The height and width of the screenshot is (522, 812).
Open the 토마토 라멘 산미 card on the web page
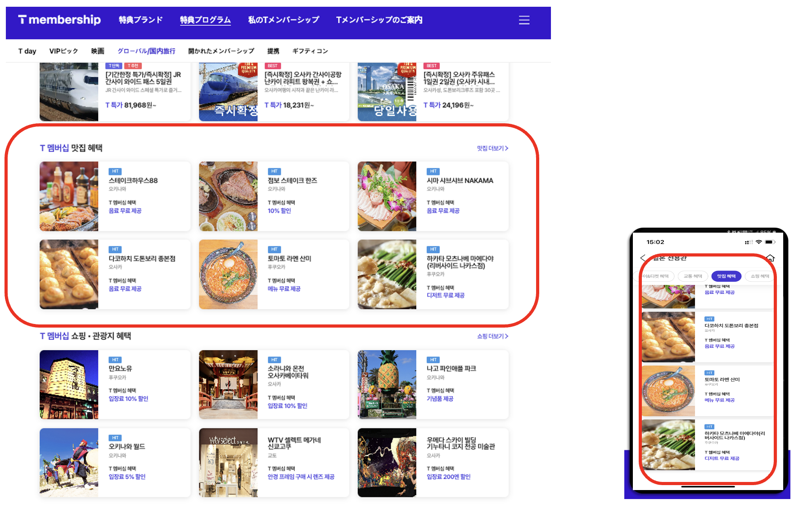pos(274,274)
